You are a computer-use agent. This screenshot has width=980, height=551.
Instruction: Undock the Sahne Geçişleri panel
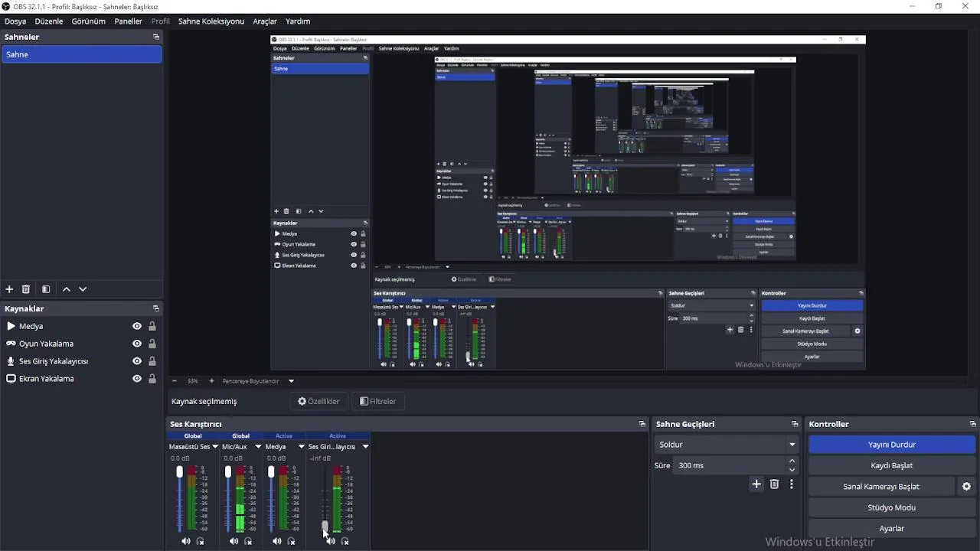pyautogui.click(x=795, y=424)
